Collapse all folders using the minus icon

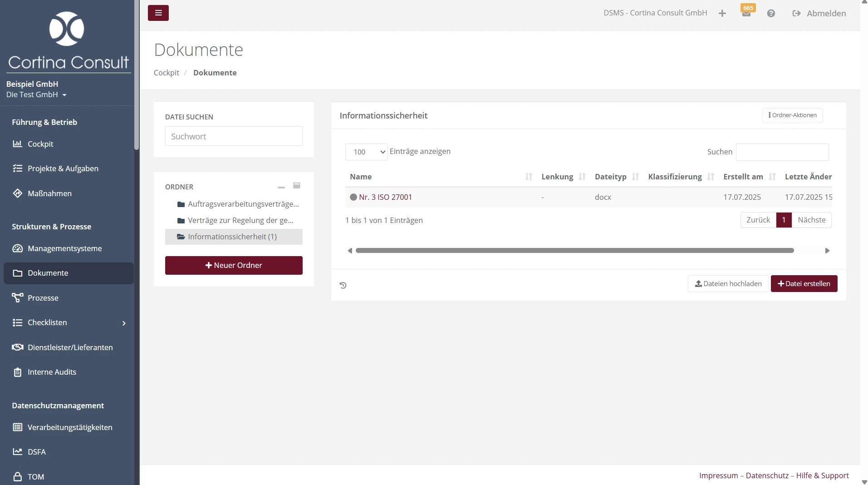[281, 187]
